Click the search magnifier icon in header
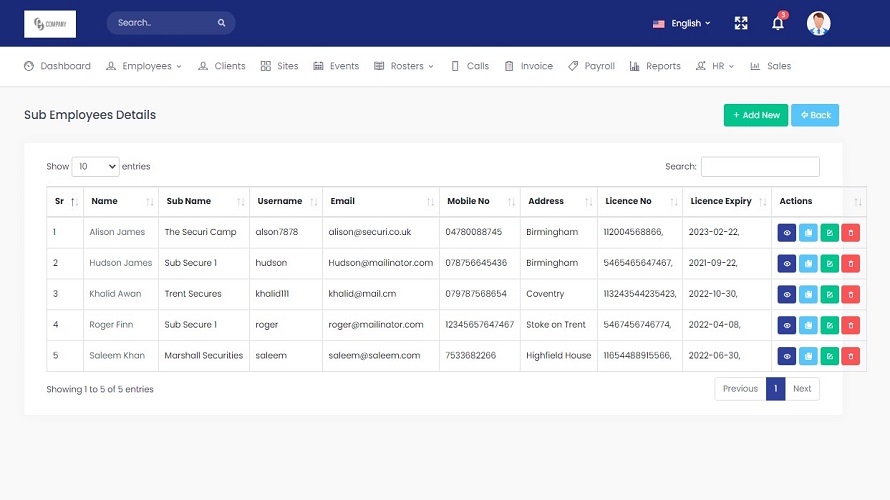 221,23
